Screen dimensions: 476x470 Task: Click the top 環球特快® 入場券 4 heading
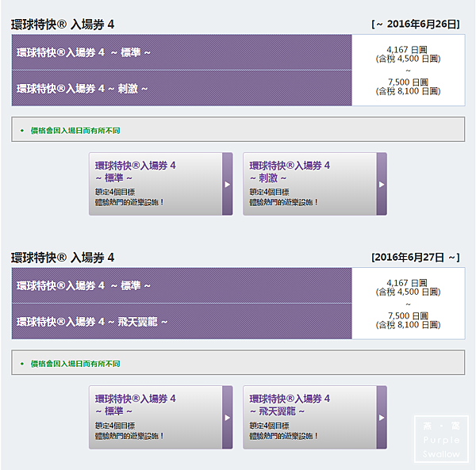pos(63,25)
